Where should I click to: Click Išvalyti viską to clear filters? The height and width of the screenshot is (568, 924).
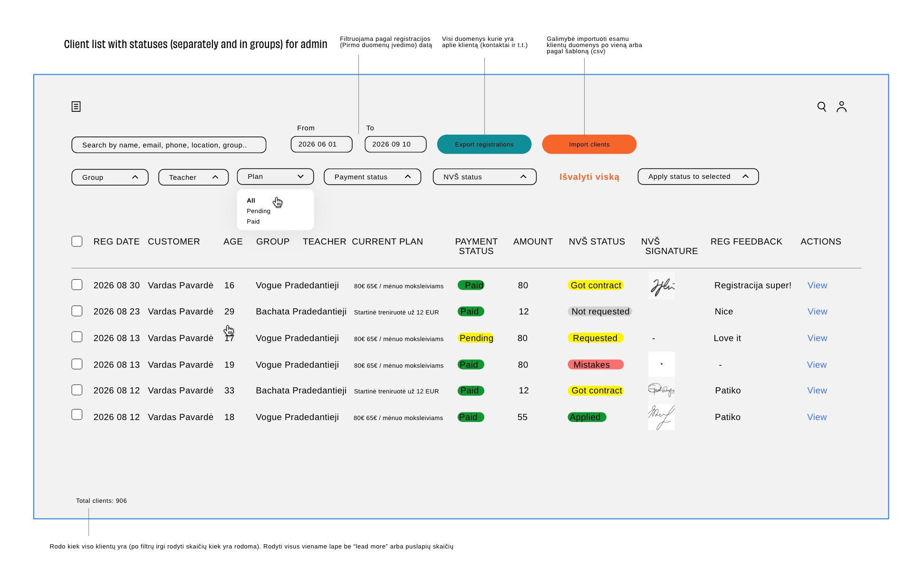point(589,177)
